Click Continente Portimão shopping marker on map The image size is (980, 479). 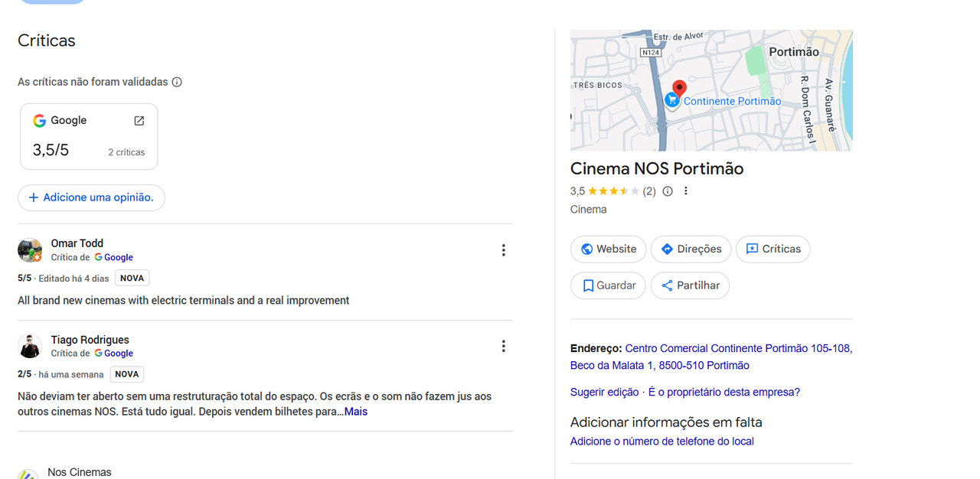[x=672, y=100]
